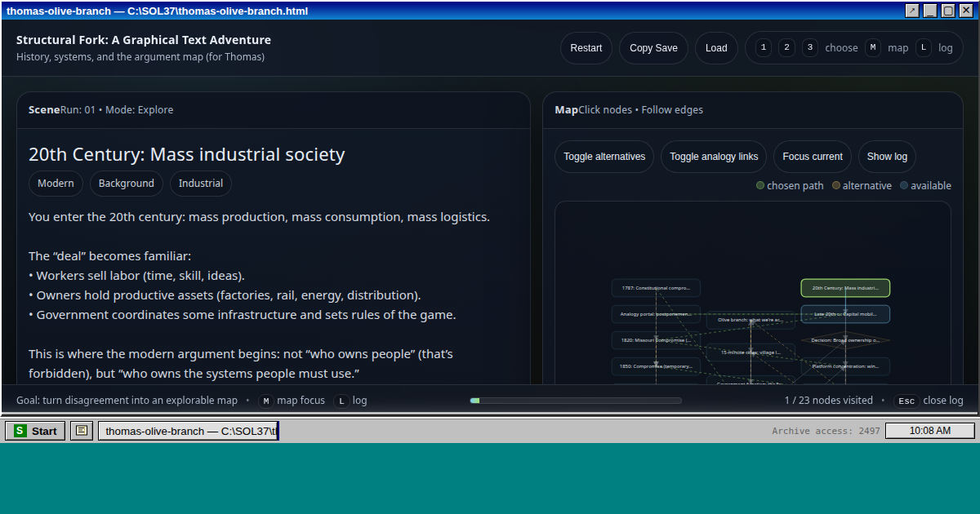Toggle alternatives on the map
Screen dimensions: 980x514
[604, 157]
